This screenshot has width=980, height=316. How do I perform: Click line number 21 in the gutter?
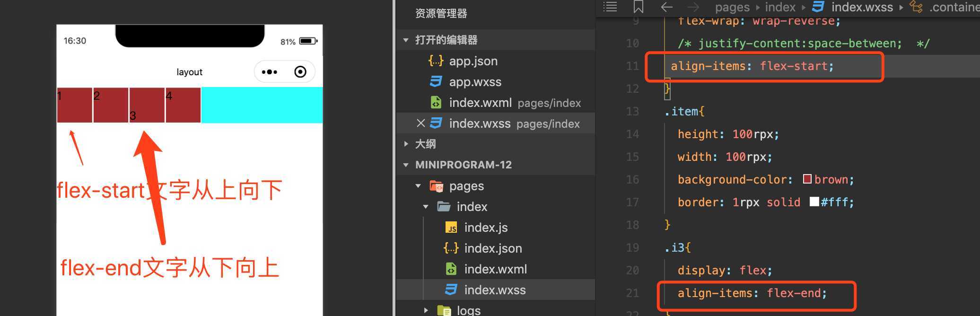632,293
